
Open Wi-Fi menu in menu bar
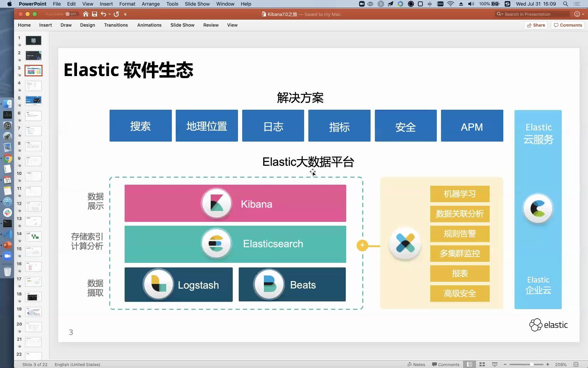[451, 4]
